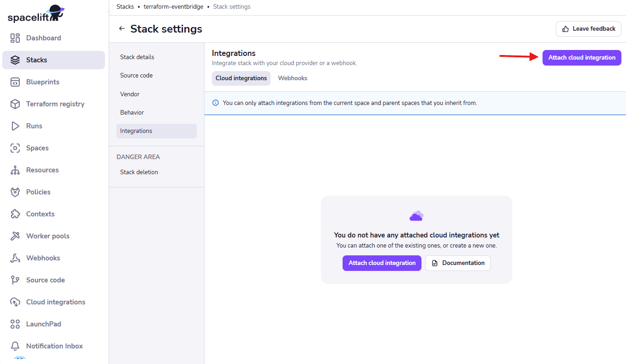Click Leave feedback button
This screenshot has height=364, width=626.
click(x=588, y=29)
